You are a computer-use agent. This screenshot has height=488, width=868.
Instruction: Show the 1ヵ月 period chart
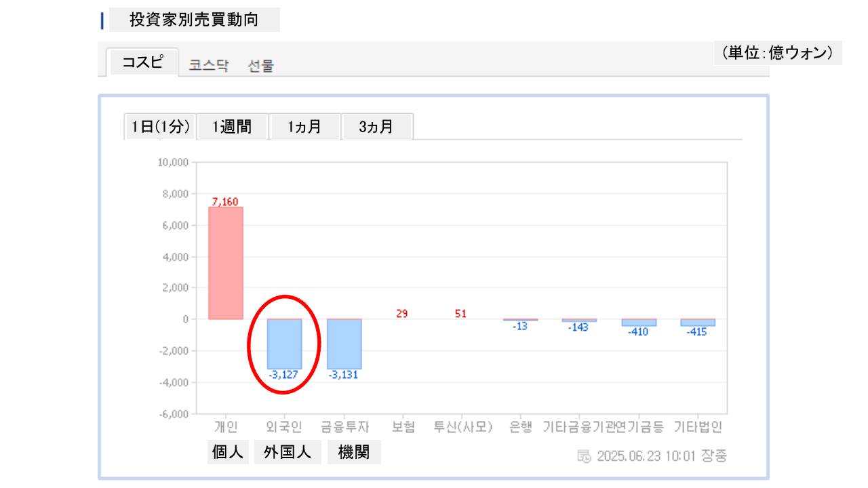click(304, 127)
